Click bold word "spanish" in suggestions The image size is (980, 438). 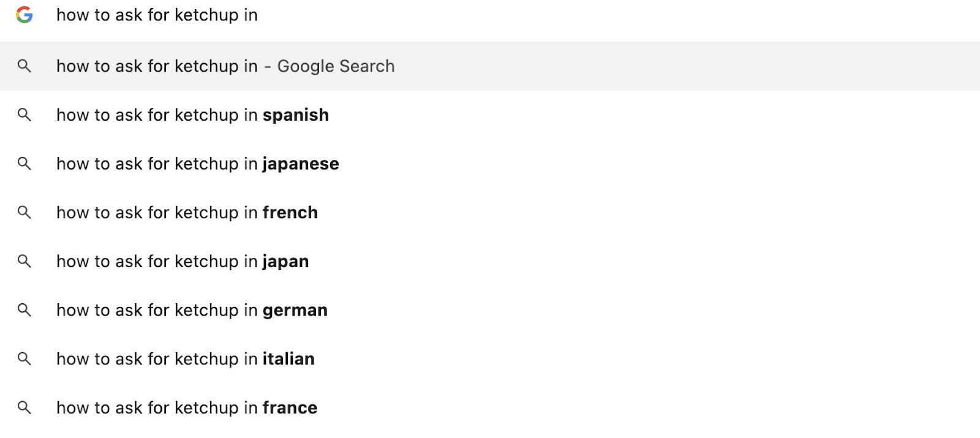click(x=296, y=115)
